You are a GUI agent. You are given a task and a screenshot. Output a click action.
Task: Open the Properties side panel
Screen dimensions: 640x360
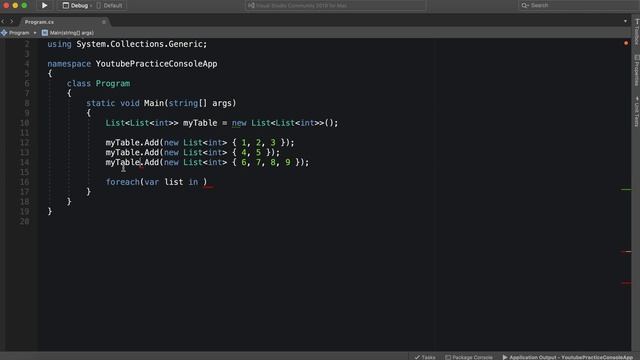(636, 70)
